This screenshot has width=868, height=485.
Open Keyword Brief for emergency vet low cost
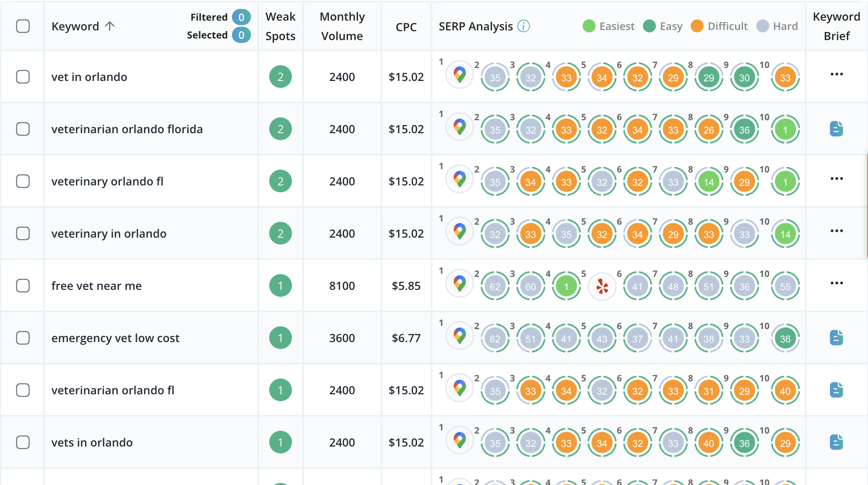click(x=836, y=338)
